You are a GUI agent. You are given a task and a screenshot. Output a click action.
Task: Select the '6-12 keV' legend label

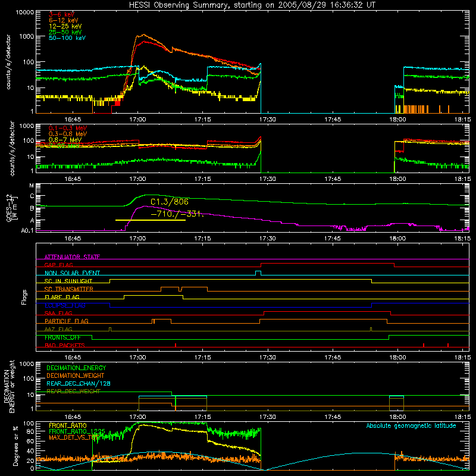point(64,20)
